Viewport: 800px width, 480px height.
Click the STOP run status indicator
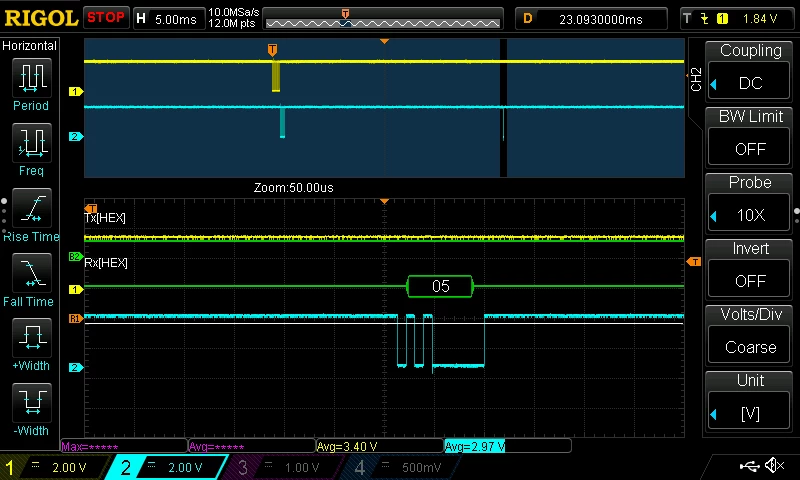tap(106, 18)
